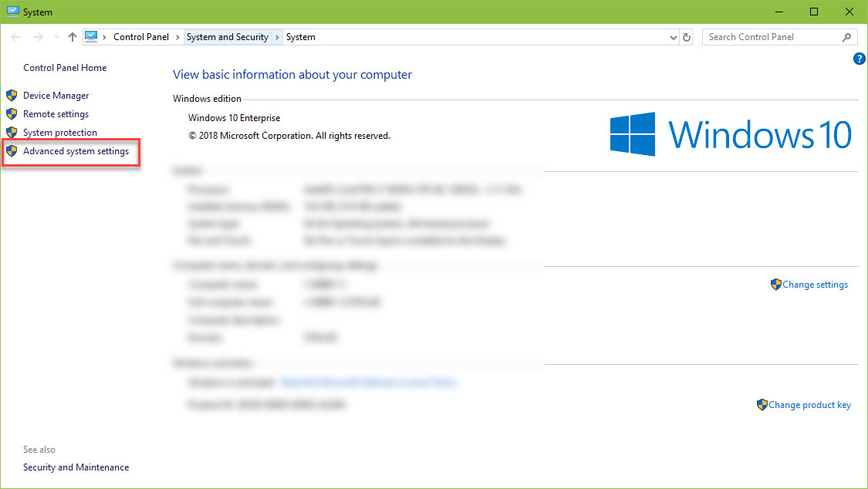Open Device Manager from the sidebar
Image resolution: width=868 pixels, height=489 pixels.
(x=56, y=96)
